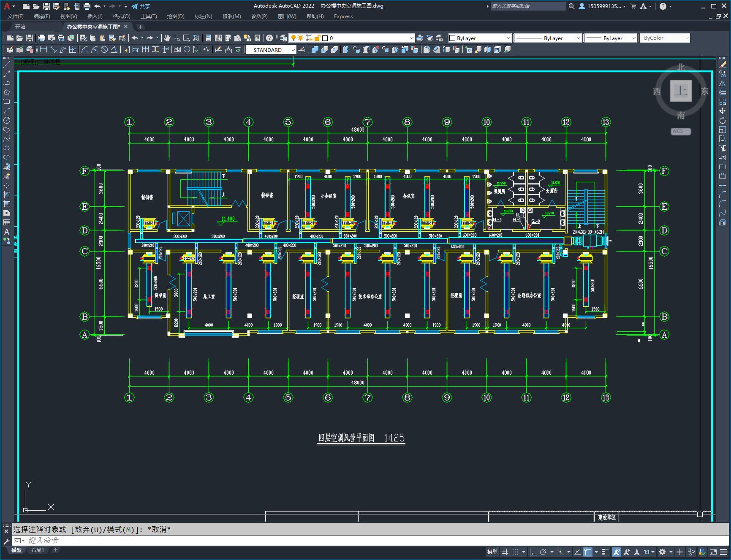
Task: Click the Help question mark toolbar icon
Action: 269,38
